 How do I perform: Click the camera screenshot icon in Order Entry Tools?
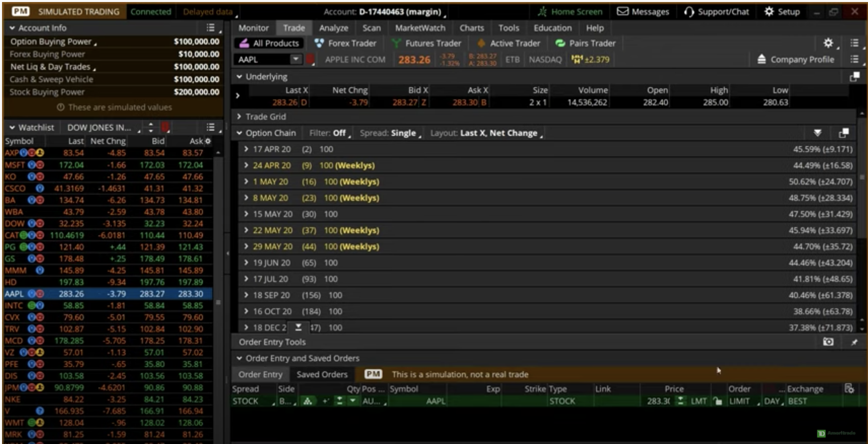(x=828, y=342)
